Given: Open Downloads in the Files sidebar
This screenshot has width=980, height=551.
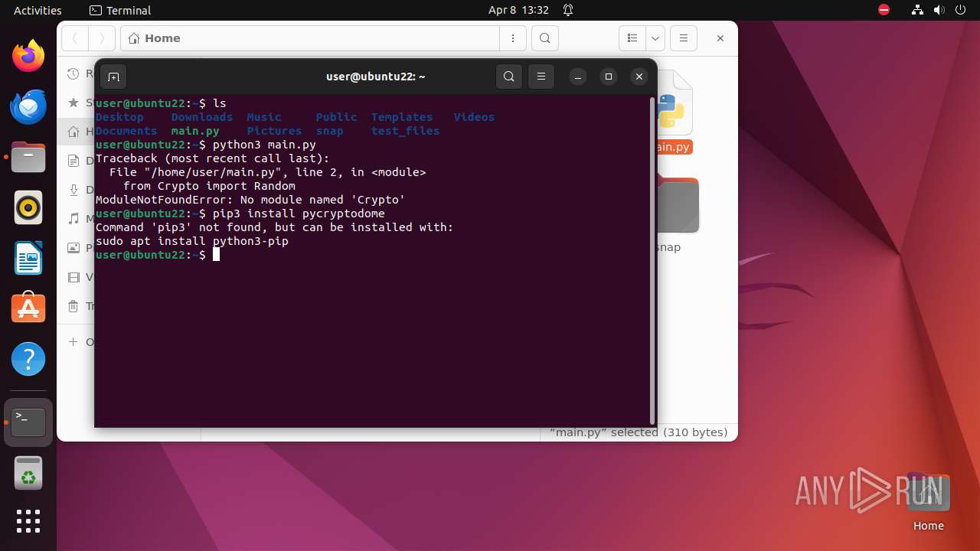Looking at the screenshot, I should (x=77, y=190).
